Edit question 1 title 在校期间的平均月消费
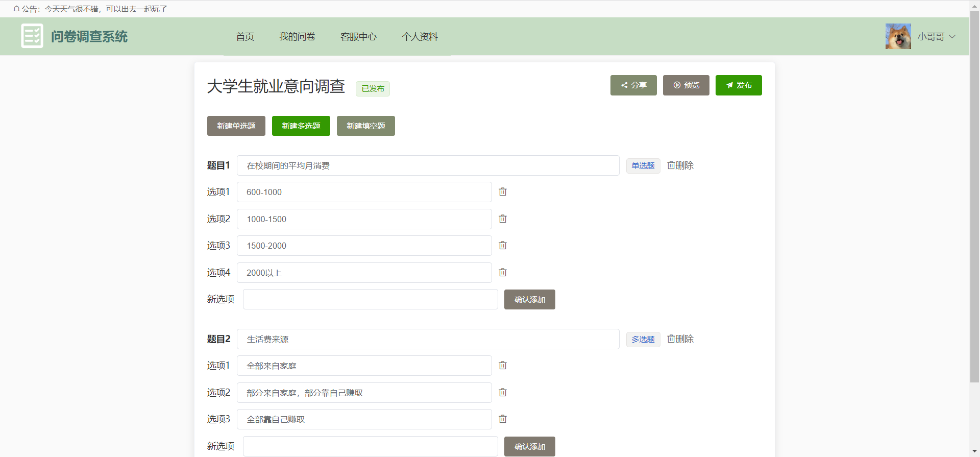980x457 pixels. (428, 165)
